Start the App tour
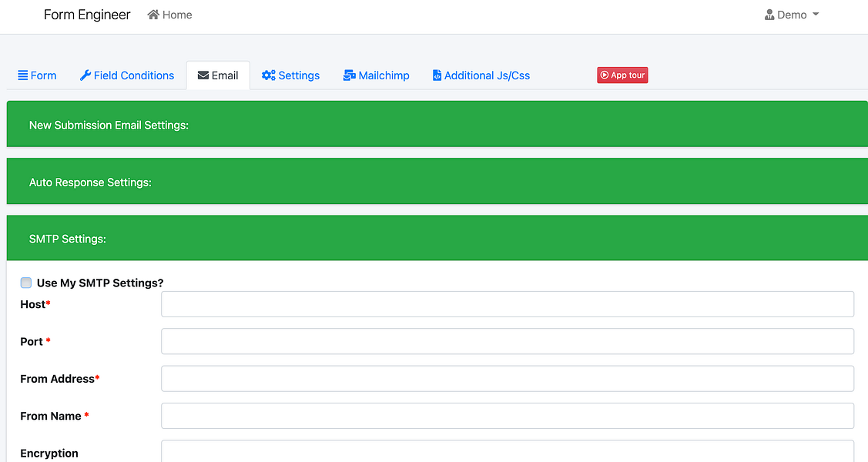The image size is (868, 462). coord(622,75)
